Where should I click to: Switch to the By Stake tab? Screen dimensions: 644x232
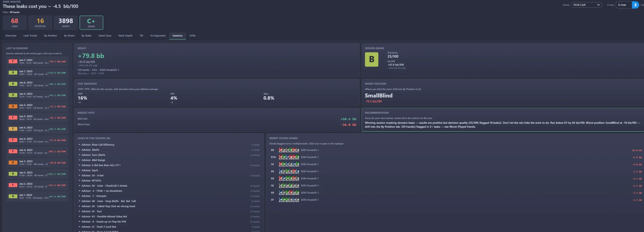(87, 36)
